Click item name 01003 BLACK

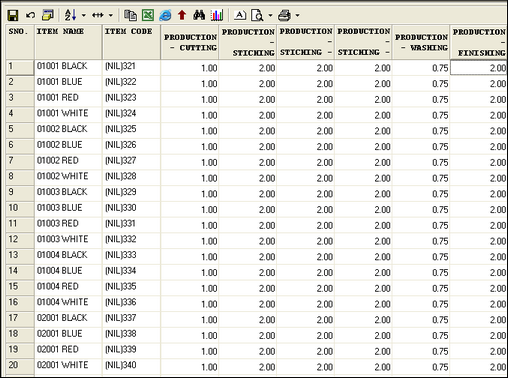[x=62, y=192]
